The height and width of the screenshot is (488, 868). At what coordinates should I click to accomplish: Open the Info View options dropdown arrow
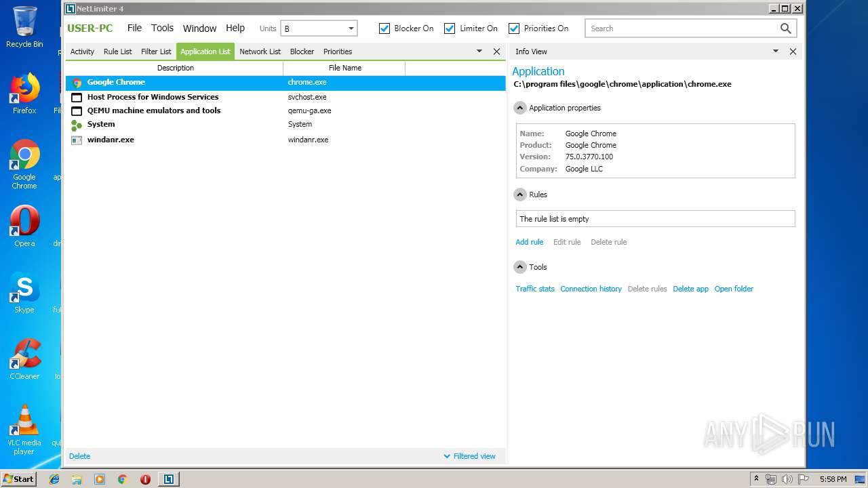coord(776,52)
